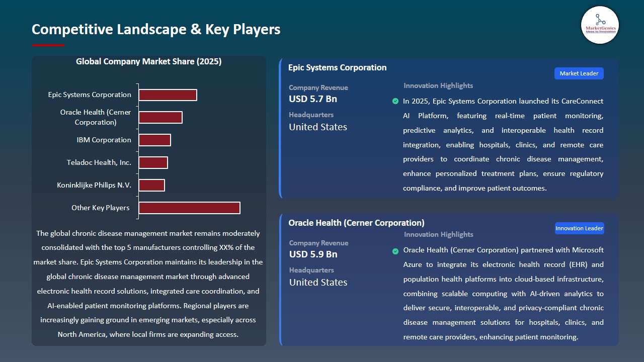Click the Innovation Leader badge
This screenshot has height=362, width=644.
pos(579,228)
